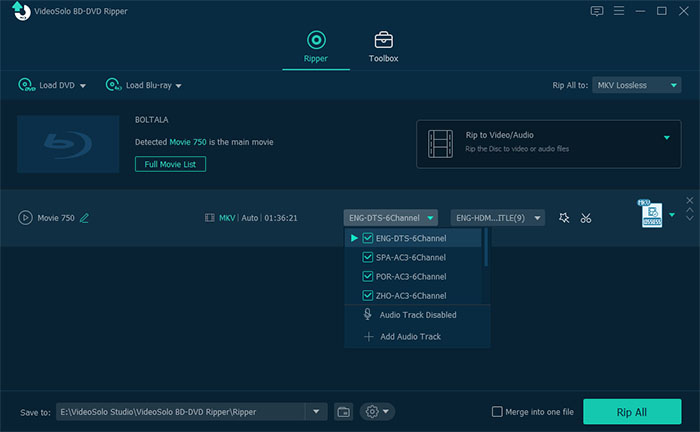Open the feedback message icon
The height and width of the screenshot is (432, 700).
pos(596,11)
